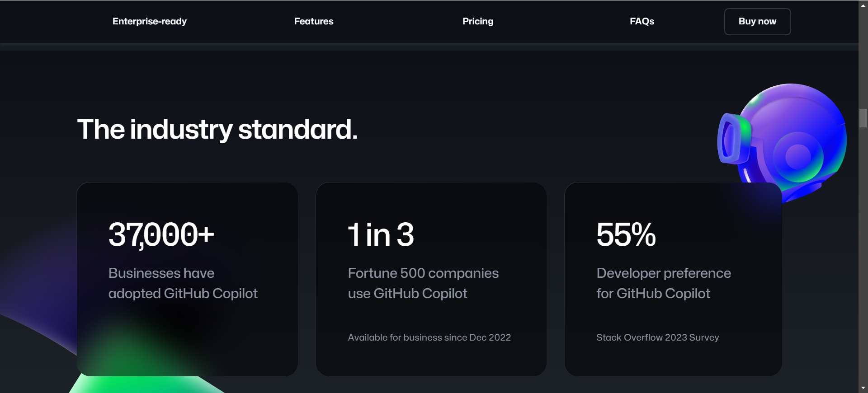Select the 37,000+ statistic heading

click(x=161, y=235)
